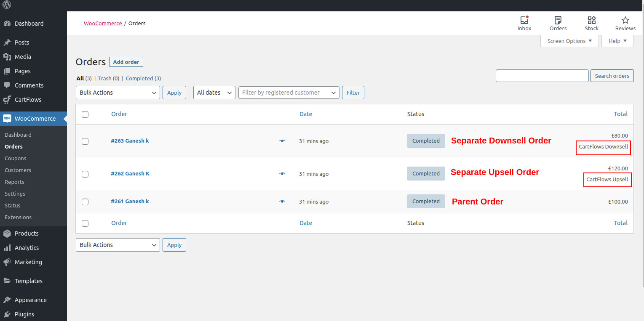
Task: Go to Analytics in the sidebar
Action: click(27, 248)
